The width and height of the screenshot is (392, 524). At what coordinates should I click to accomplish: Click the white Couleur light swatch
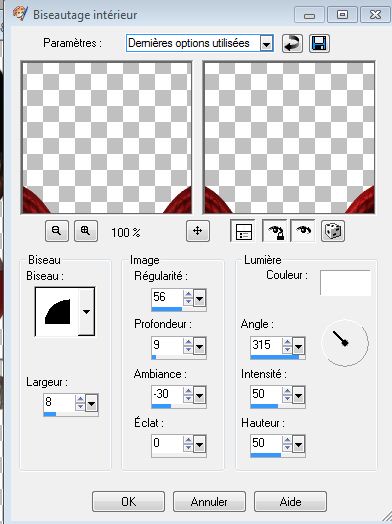(346, 283)
